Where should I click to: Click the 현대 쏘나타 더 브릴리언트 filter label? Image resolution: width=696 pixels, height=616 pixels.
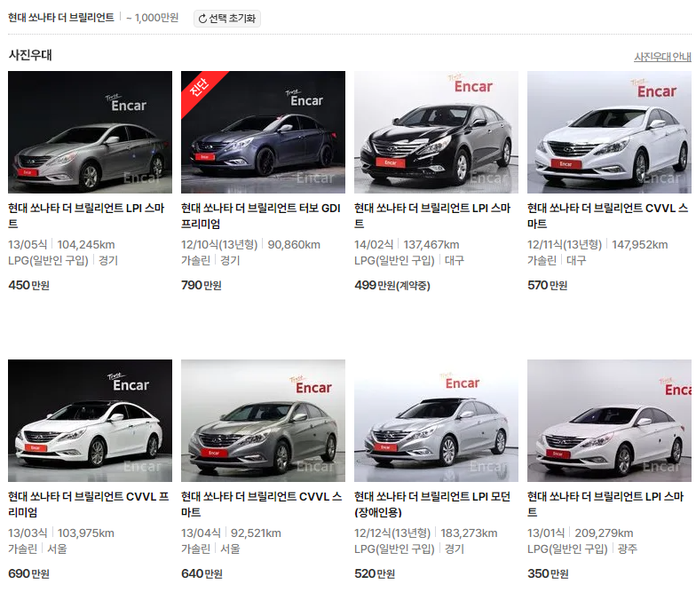coord(61,18)
